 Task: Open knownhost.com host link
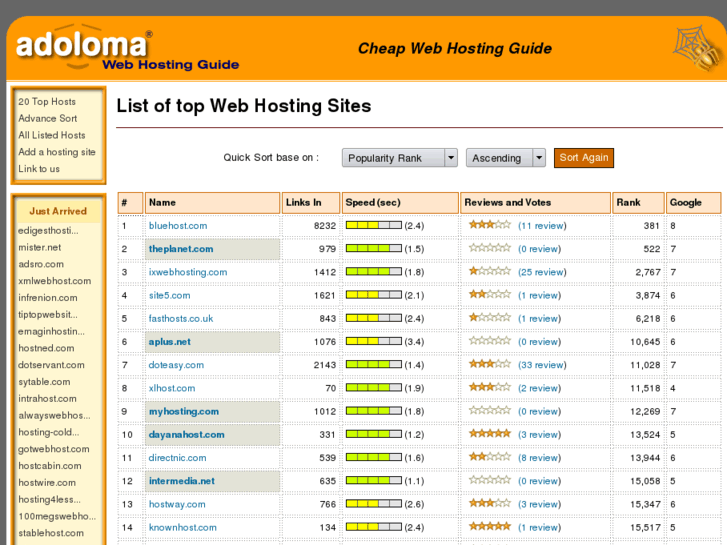point(183,527)
